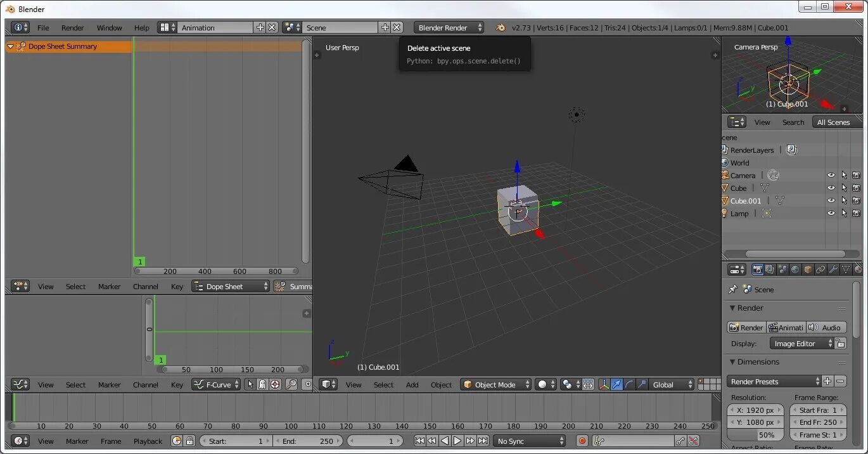This screenshot has height=454, width=868.
Task: Open the File menu
Action: (x=43, y=27)
